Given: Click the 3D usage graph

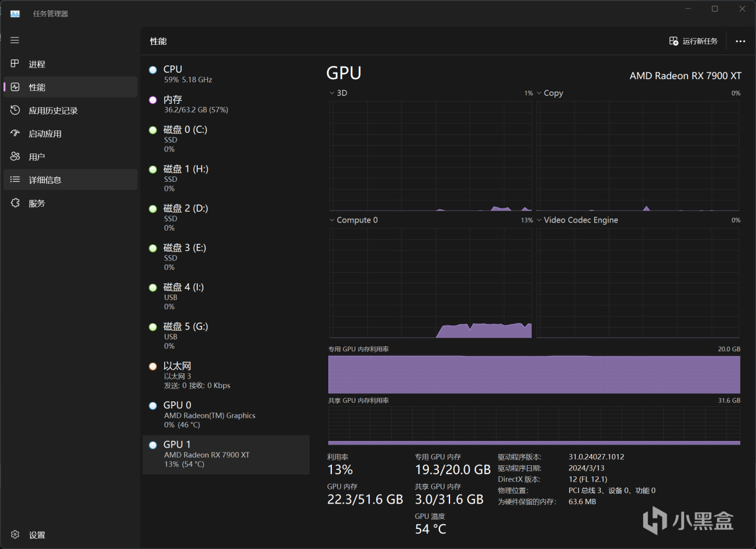Looking at the screenshot, I should pos(431,156).
